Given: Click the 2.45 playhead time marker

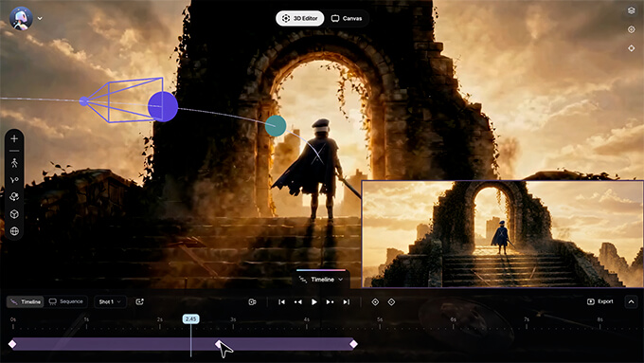Looking at the screenshot, I should pyautogui.click(x=191, y=319).
